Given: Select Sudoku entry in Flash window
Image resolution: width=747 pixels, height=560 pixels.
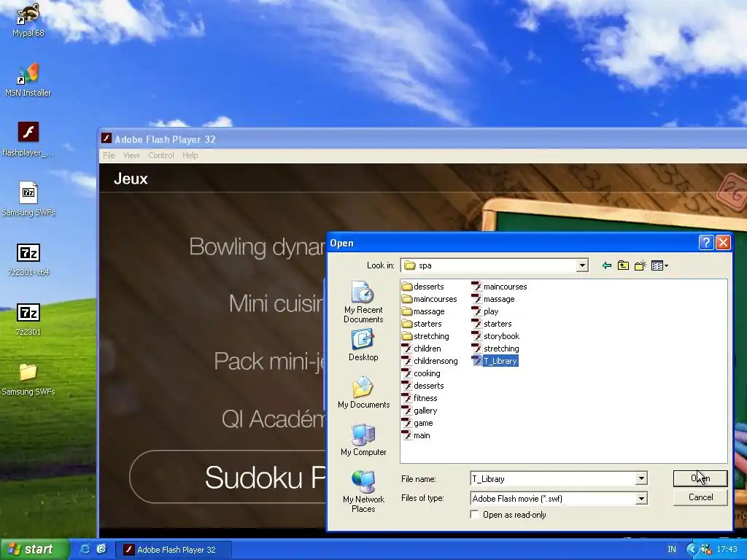Looking at the screenshot, I should (228, 477).
